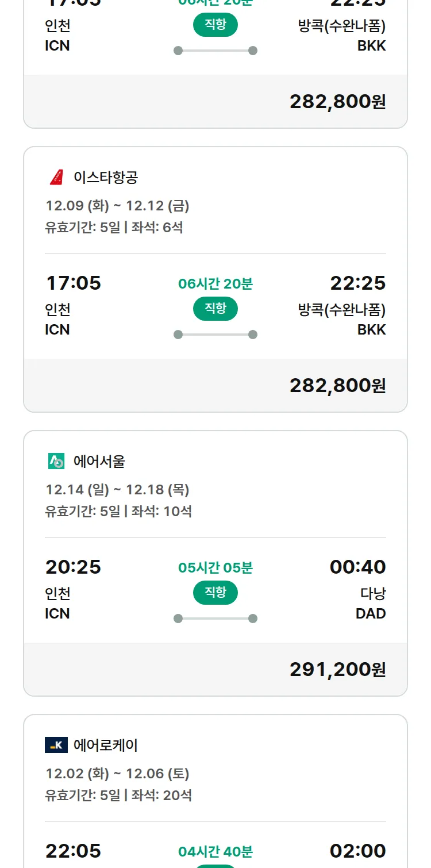
Task: Click the DAD airport code
Action: (371, 613)
